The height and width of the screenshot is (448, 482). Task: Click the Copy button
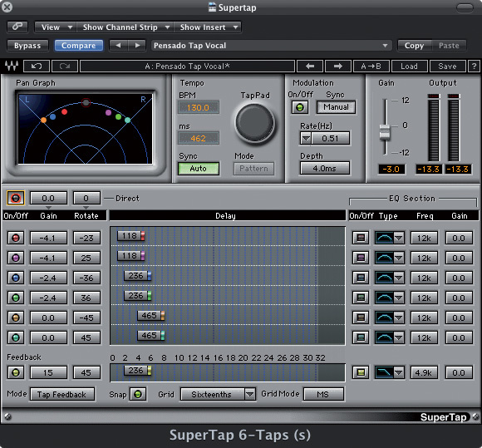[415, 46]
